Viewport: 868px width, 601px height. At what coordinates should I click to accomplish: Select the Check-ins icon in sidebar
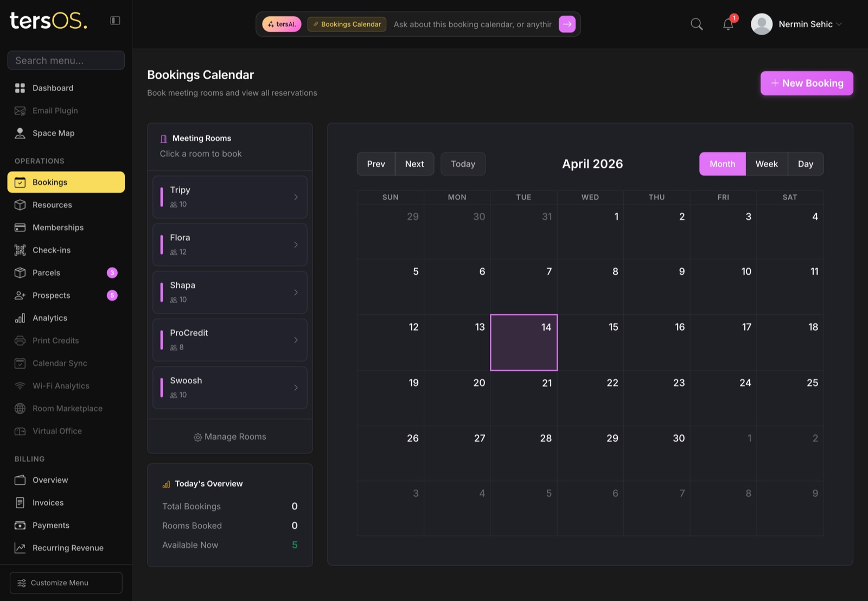coord(20,250)
